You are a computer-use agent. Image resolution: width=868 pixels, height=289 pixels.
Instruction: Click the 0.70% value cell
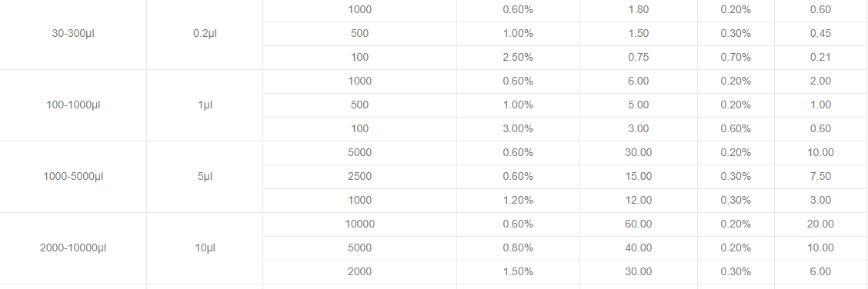point(736,58)
